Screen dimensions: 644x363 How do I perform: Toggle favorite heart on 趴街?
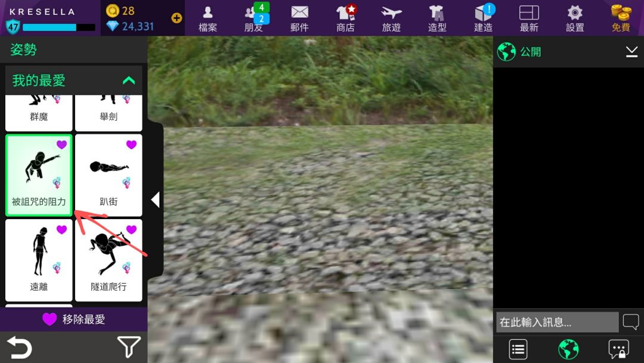131,144
